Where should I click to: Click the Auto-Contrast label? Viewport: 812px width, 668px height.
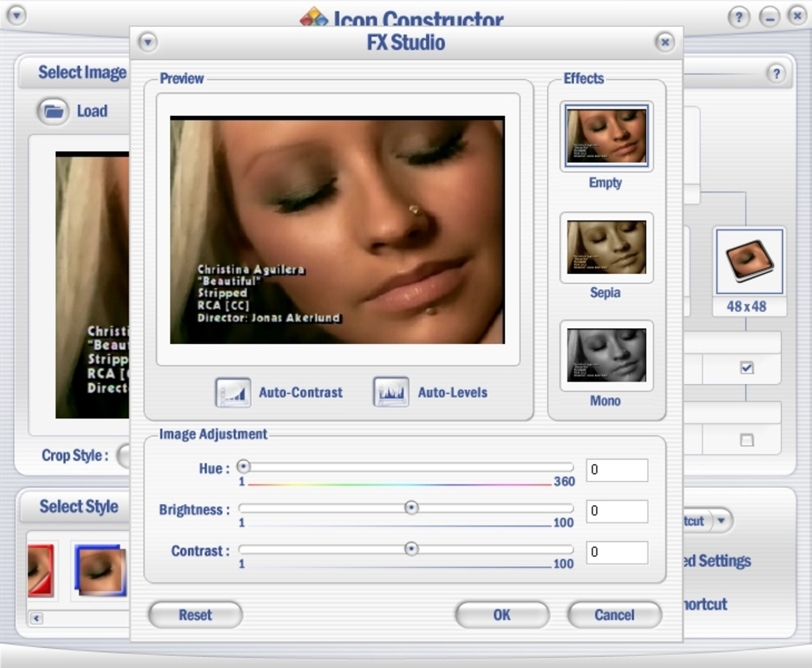(x=301, y=392)
